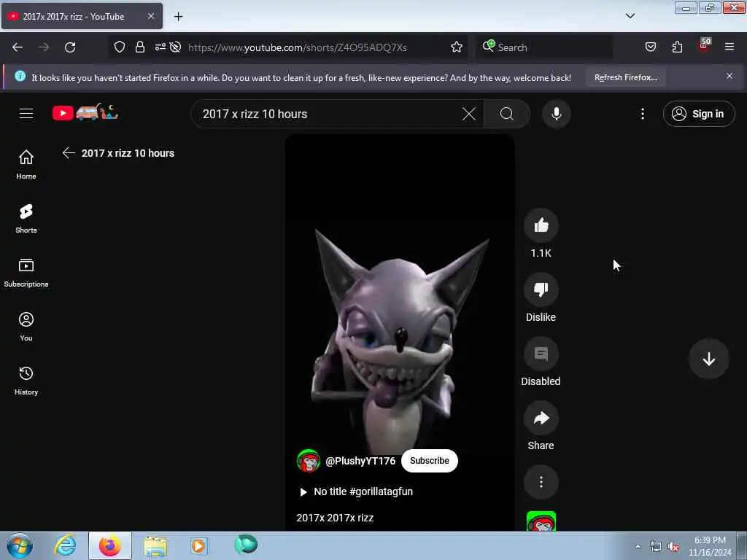Screen dimensions: 747x560
Task: Open Windows Media Player from taskbar
Action: coord(199,545)
